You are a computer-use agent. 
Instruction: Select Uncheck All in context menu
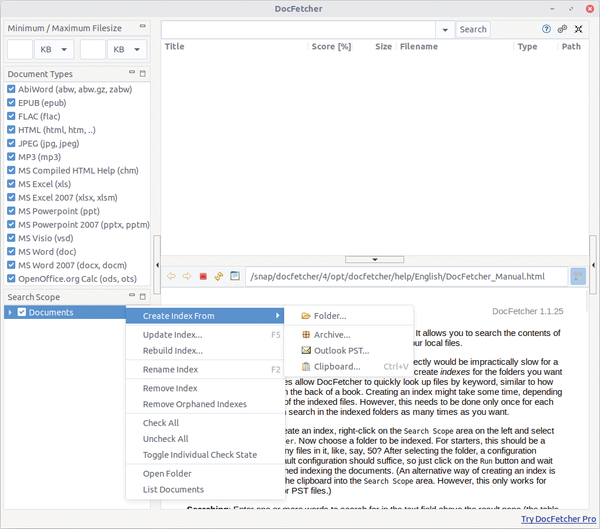[x=205, y=439]
